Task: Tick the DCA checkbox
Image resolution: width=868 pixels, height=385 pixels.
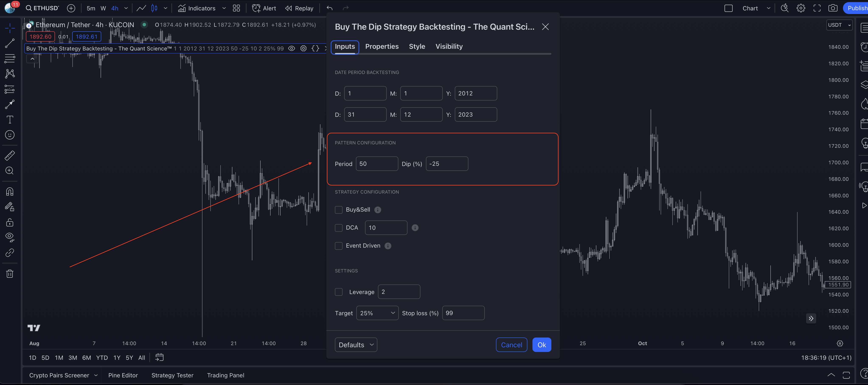Action: [339, 228]
